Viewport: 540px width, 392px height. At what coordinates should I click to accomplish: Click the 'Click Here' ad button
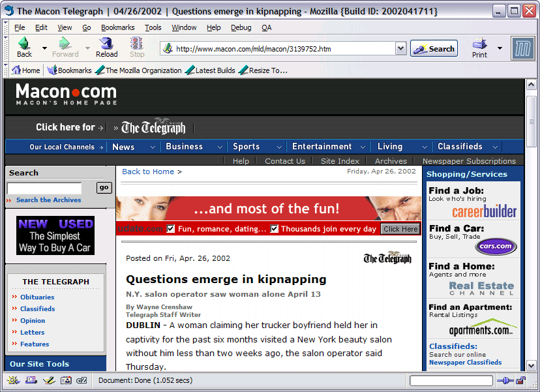[x=400, y=229]
